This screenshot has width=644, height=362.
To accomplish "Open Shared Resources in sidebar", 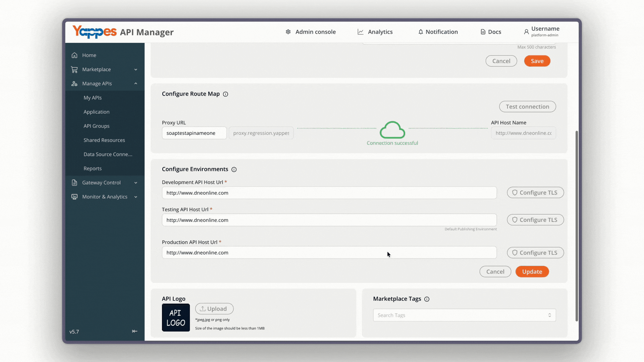I will pos(104,140).
